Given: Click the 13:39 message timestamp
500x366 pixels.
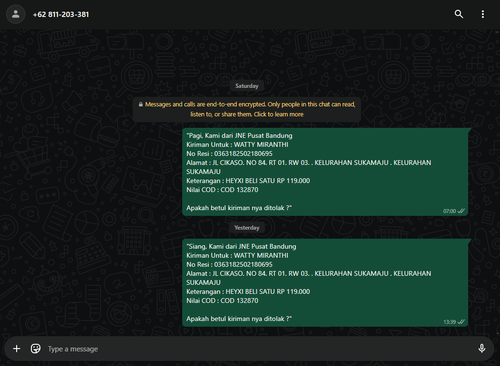Looking at the screenshot, I should click(449, 322).
